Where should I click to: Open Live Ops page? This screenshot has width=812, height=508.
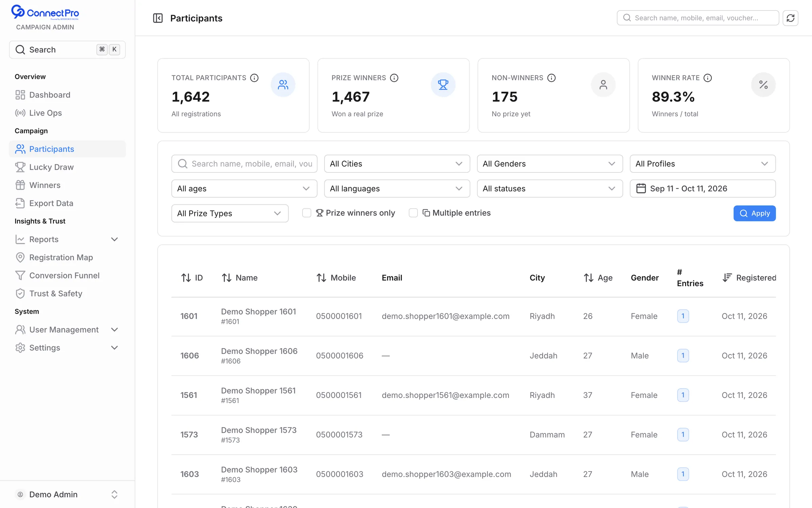pos(67,113)
